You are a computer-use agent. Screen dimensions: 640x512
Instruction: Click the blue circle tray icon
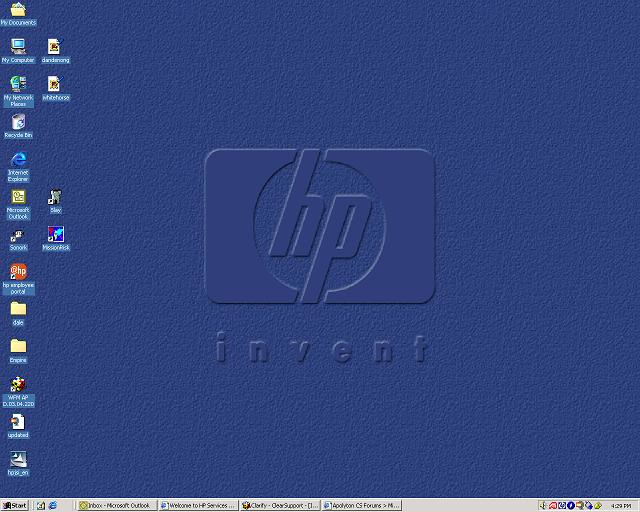571,505
